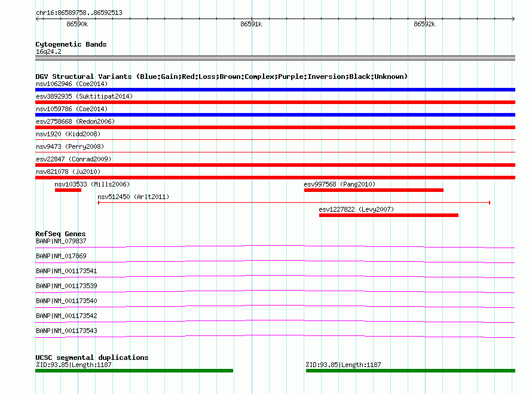Click the red bar under nsv821078
Image resolution: width=532 pixels, height=394 pixels.
275,178
